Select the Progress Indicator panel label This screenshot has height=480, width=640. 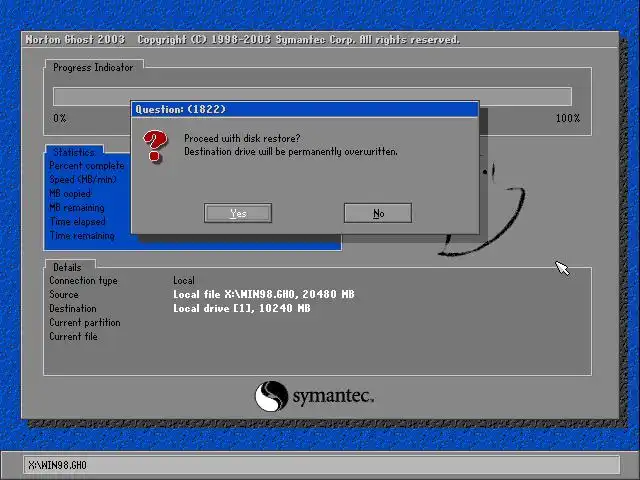point(93,67)
